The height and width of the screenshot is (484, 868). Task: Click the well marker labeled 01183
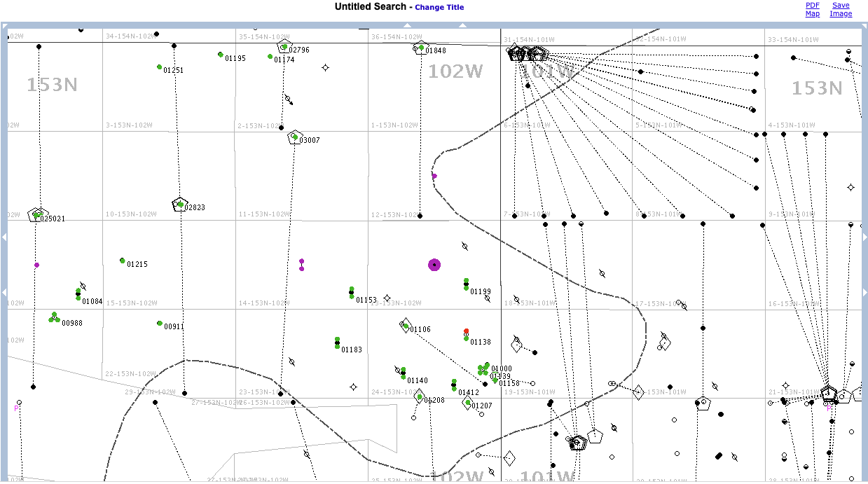(337, 343)
